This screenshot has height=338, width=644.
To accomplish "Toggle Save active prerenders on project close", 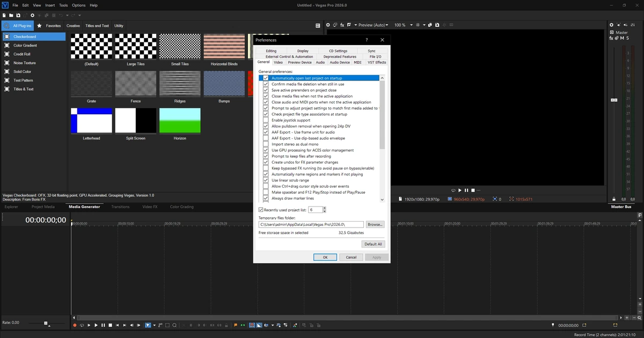I will [x=266, y=90].
